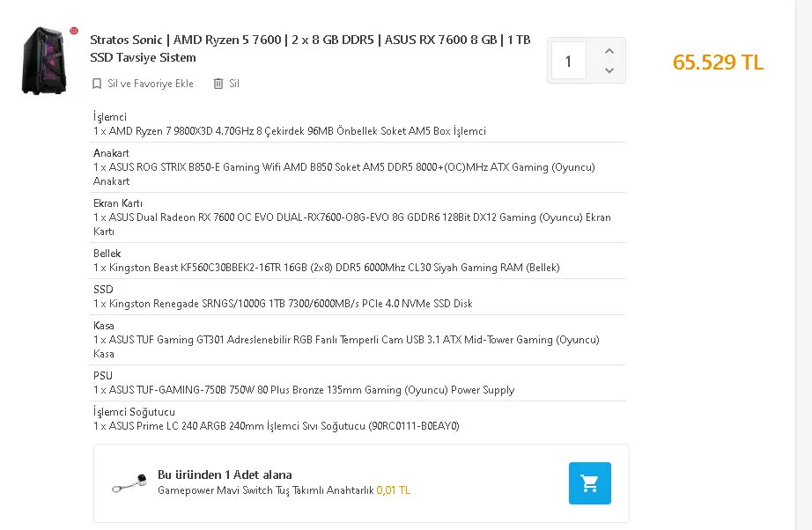Image resolution: width=812 pixels, height=530 pixels.
Task: Select the Kingston Beast 16GB DDR5 RAM line
Action: pos(326,268)
